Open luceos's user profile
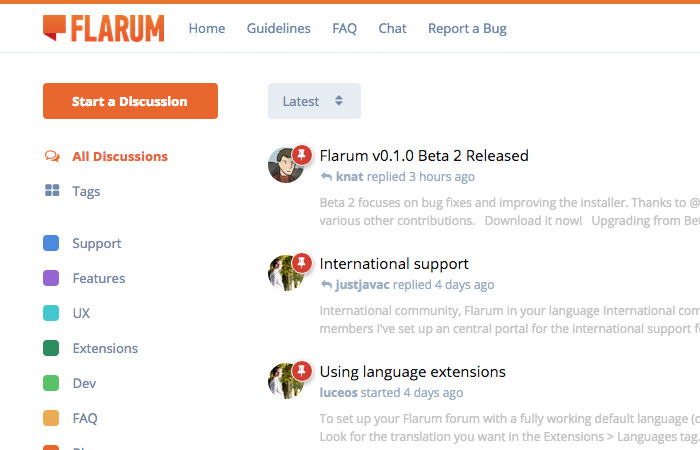700x450 pixels. coord(339,393)
